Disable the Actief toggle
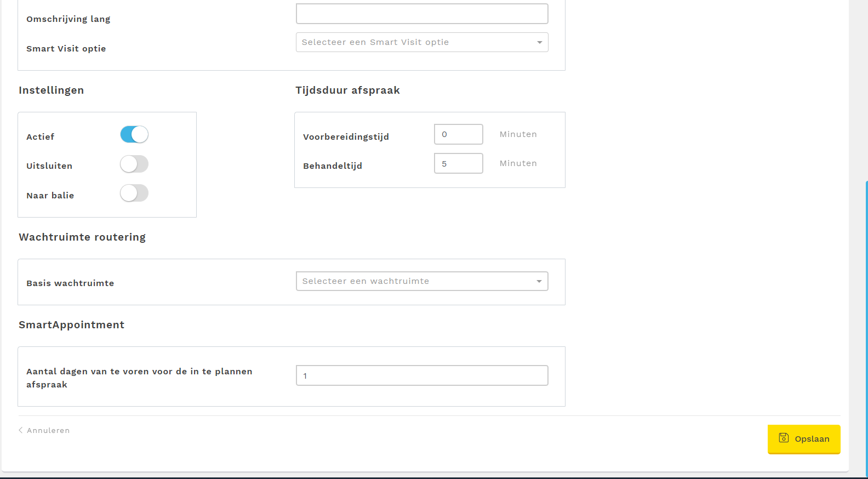868x479 pixels. click(x=134, y=135)
